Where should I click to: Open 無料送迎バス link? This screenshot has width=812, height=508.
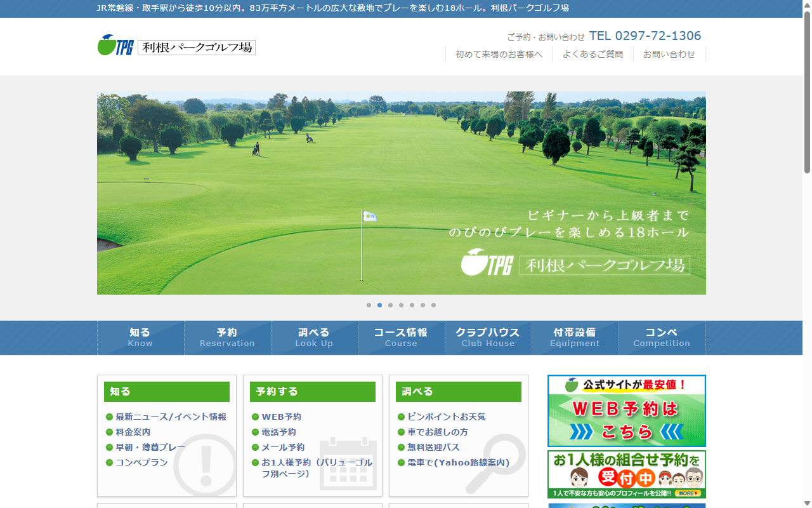click(x=433, y=448)
